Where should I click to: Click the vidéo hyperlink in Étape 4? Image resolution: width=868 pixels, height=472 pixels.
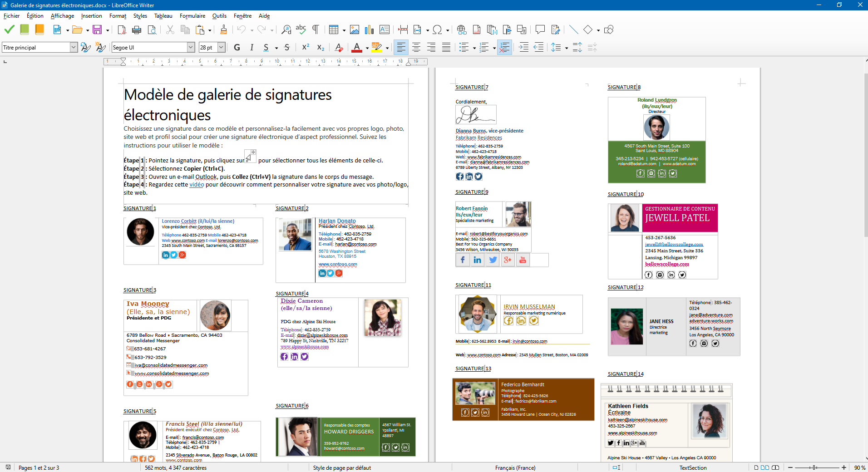point(197,185)
